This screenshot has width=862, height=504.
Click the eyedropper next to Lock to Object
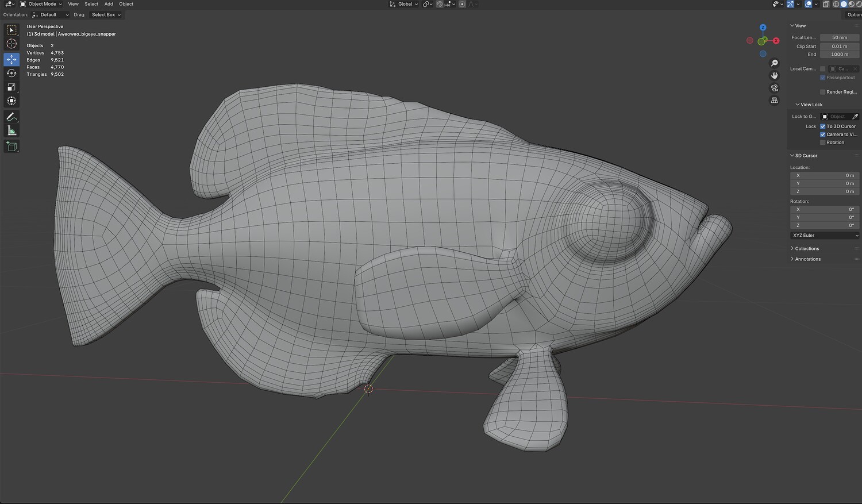pyautogui.click(x=855, y=117)
